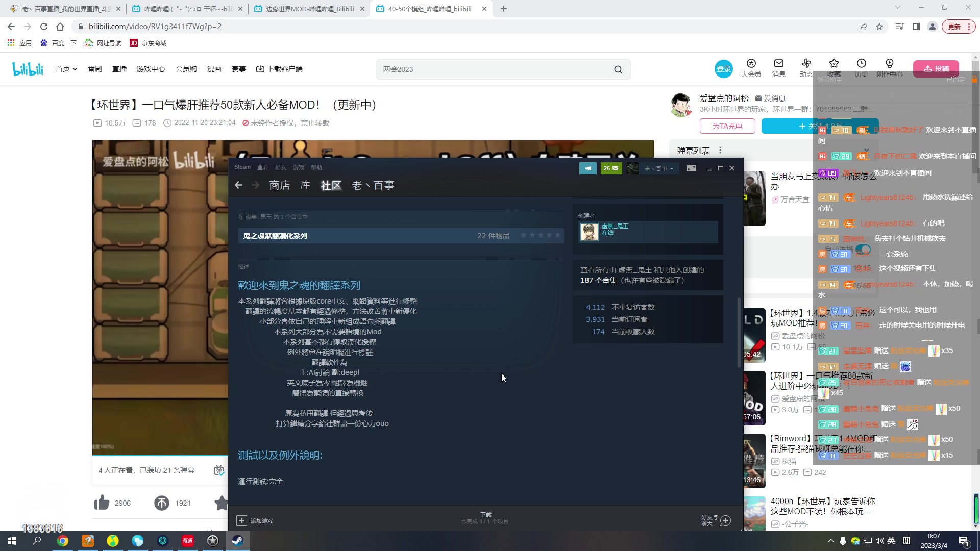
Task: Expand 首页 dropdown in Bilibili nav
Action: [x=66, y=69]
